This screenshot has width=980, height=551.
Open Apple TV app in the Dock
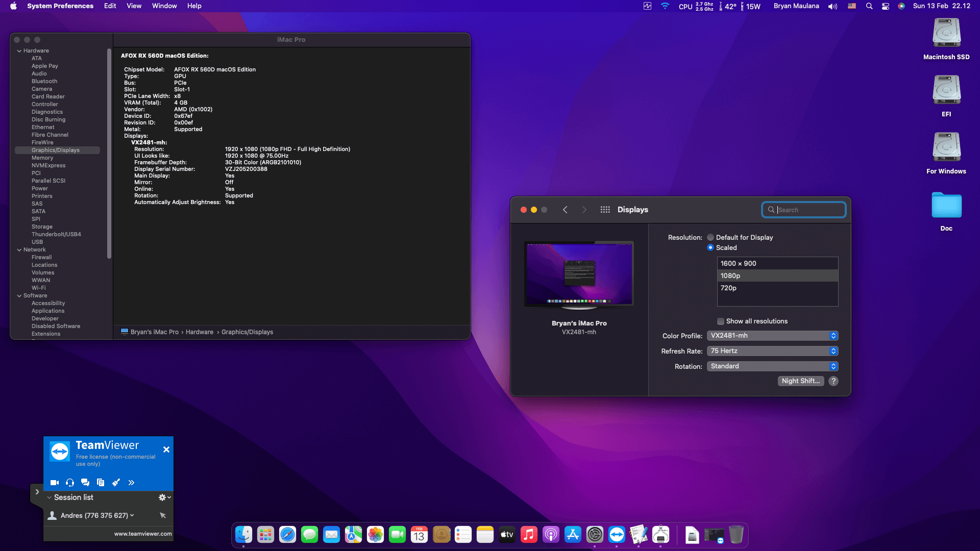[x=507, y=535]
